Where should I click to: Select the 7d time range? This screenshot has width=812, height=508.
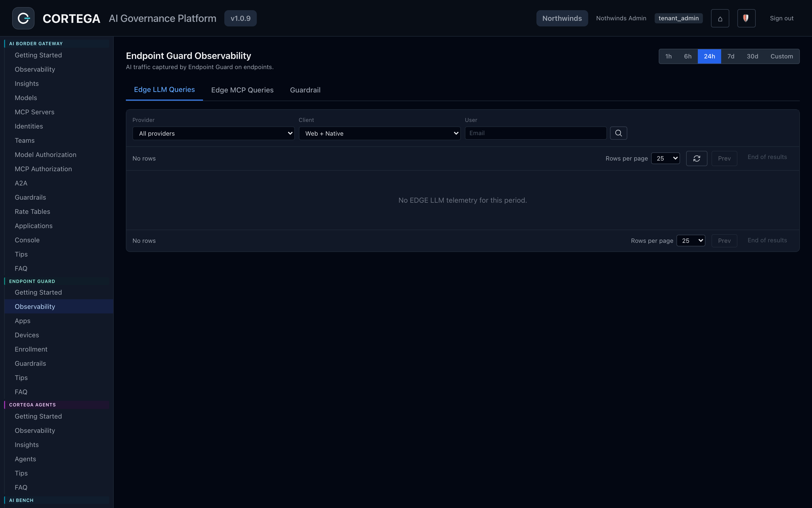click(x=731, y=56)
